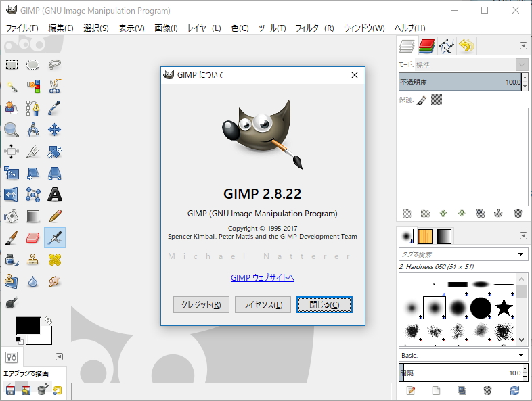Open the レイヤー(L) menu

pos(204,28)
